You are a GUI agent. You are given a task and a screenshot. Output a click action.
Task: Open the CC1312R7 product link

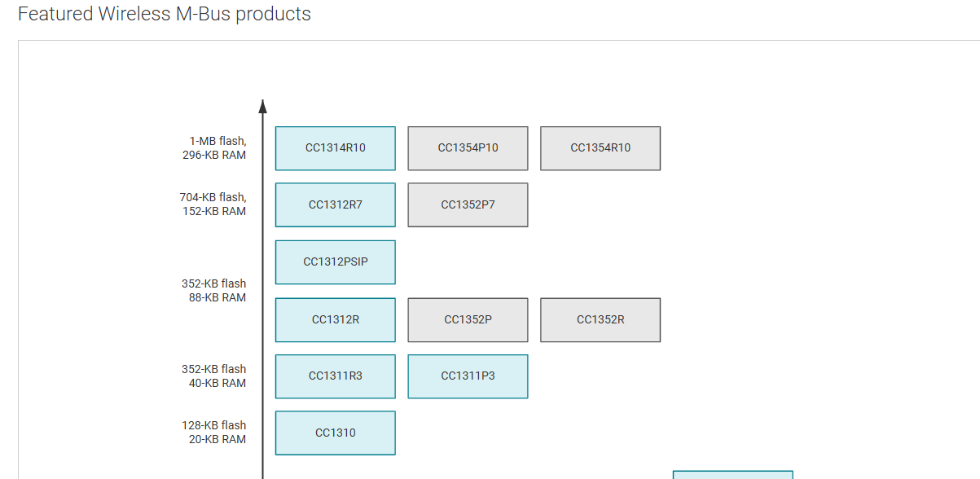click(x=336, y=204)
